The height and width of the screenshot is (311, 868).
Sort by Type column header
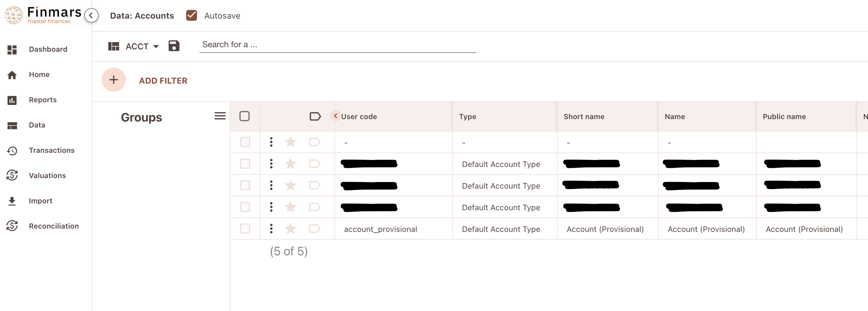[468, 117]
